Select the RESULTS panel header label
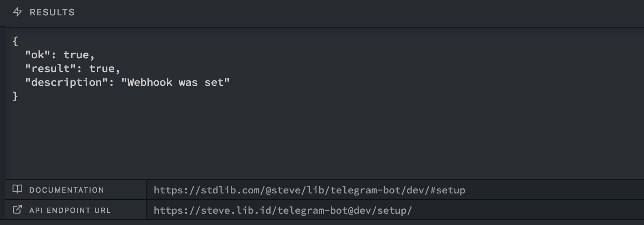Image resolution: width=644 pixels, height=225 pixels. point(52,13)
